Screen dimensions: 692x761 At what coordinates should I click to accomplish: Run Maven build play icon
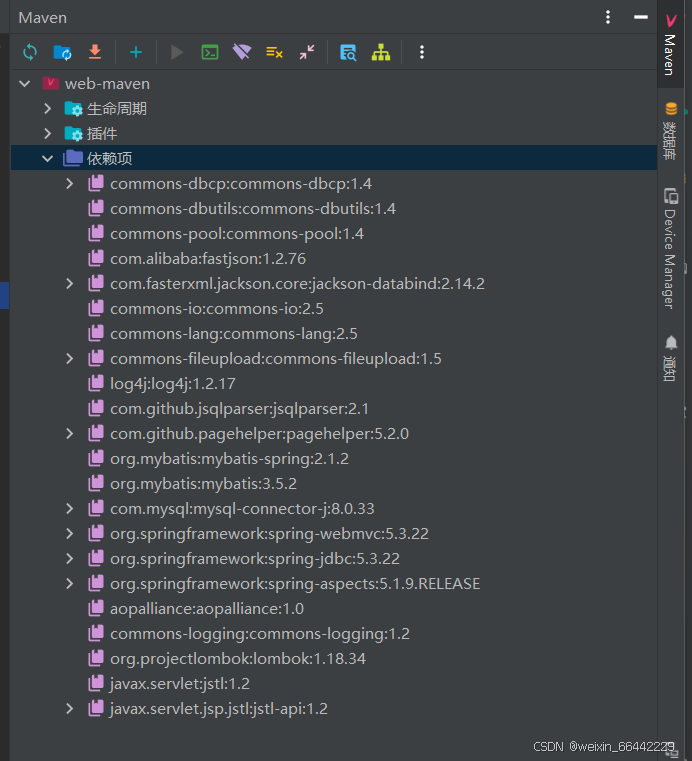[x=177, y=52]
